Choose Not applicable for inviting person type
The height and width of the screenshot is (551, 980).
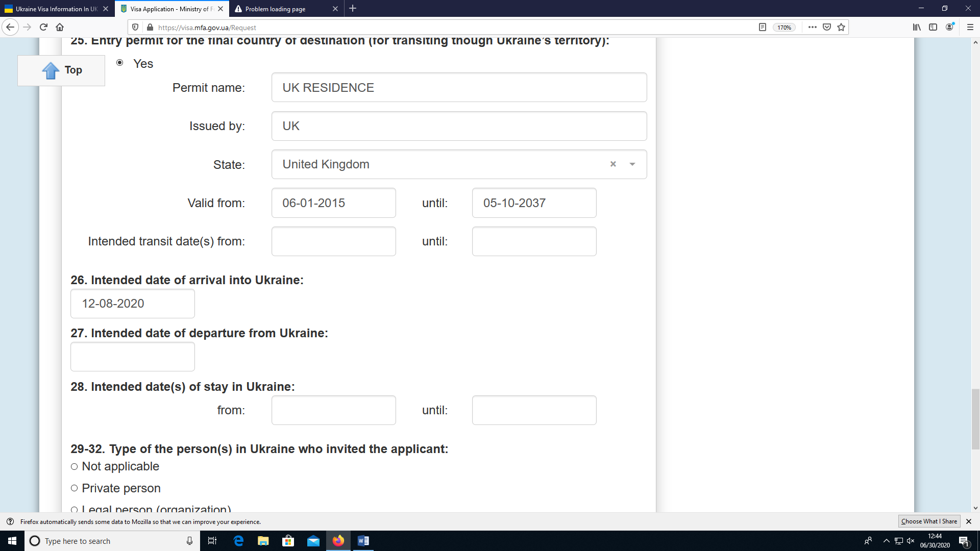click(74, 466)
